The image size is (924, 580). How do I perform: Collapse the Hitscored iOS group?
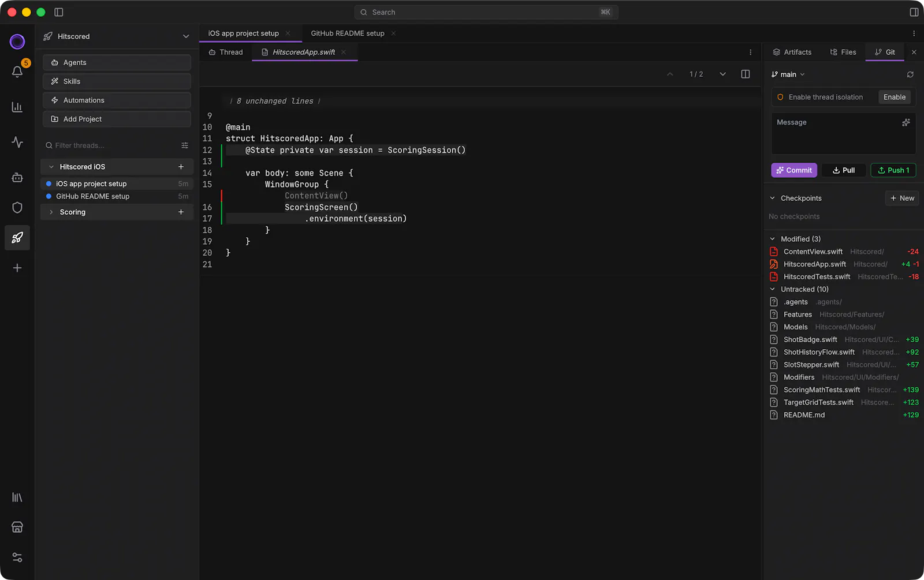[51, 167]
